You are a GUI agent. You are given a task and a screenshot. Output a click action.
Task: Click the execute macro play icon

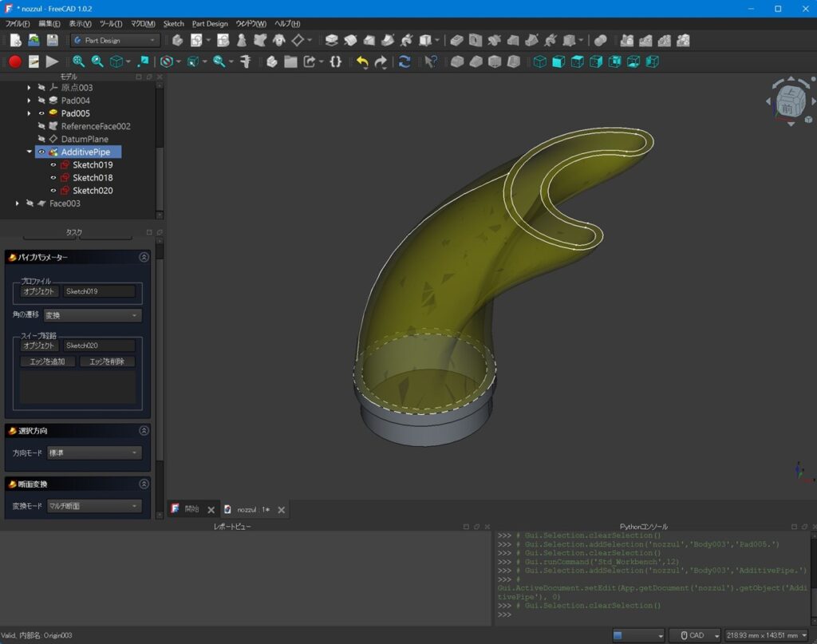pos(53,61)
